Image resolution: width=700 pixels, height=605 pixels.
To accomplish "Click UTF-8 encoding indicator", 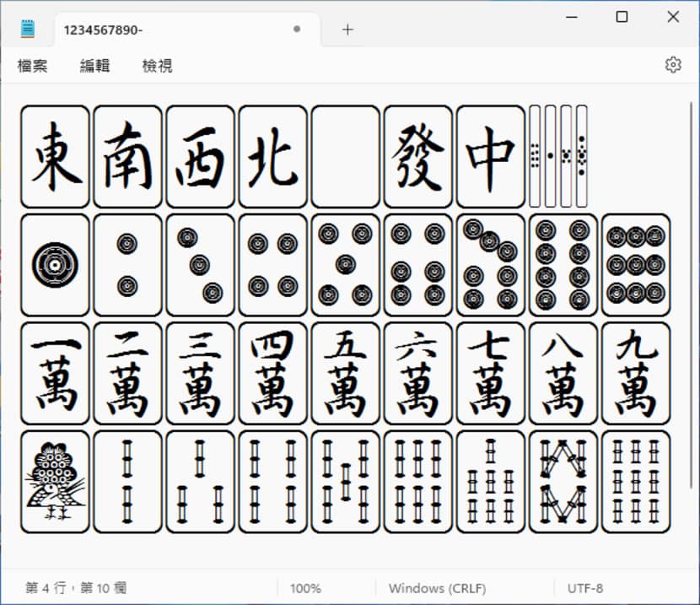I will [587, 588].
